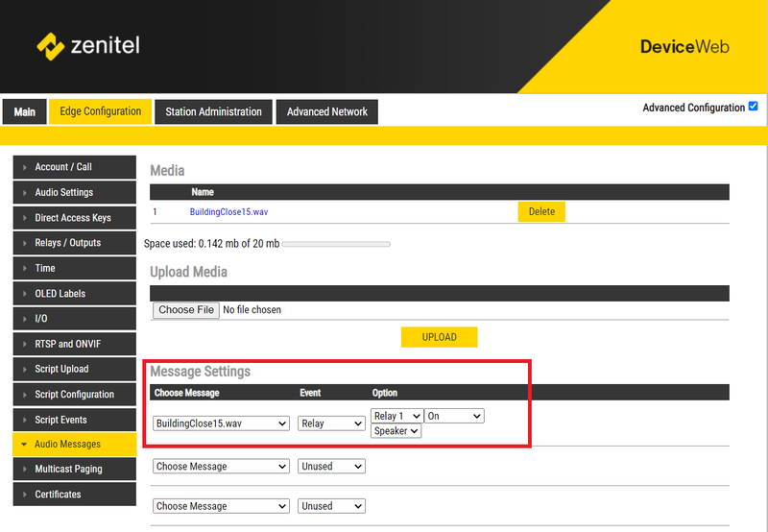Click the BuildingClose15.wav file link

(x=235, y=211)
